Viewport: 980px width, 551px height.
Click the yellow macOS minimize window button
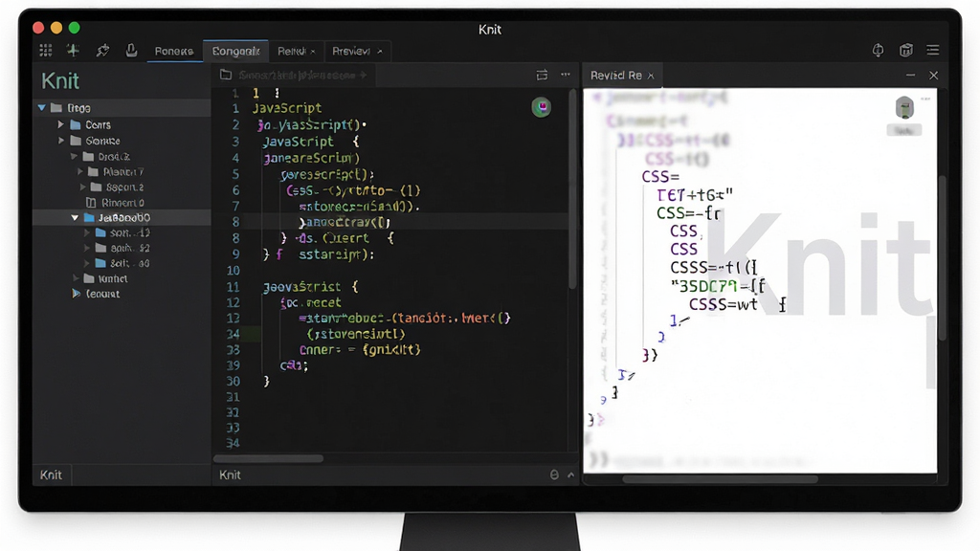[56, 28]
